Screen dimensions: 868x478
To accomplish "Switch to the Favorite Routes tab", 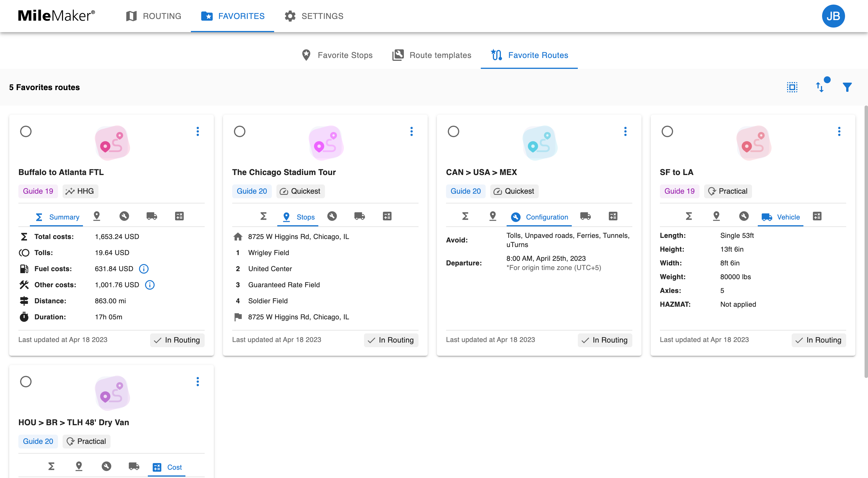I will point(529,55).
